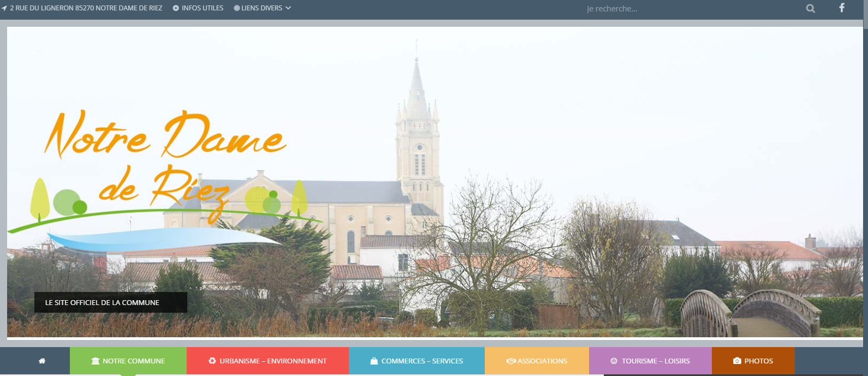Viewport: 868px width, 376px height.
Task: Click the shopping bag icon on Commerces – Services
Action: pos(374,361)
